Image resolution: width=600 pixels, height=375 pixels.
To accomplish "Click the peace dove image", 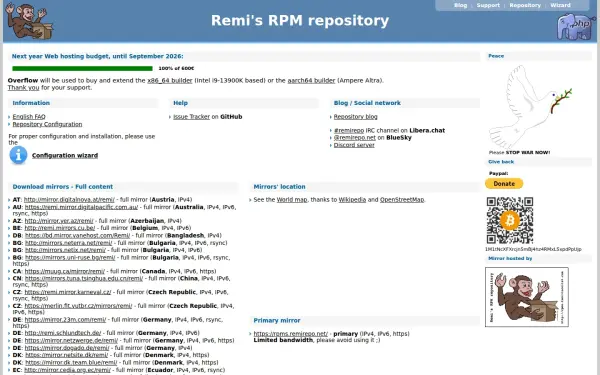I will pyautogui.click(x=530, y=106).
